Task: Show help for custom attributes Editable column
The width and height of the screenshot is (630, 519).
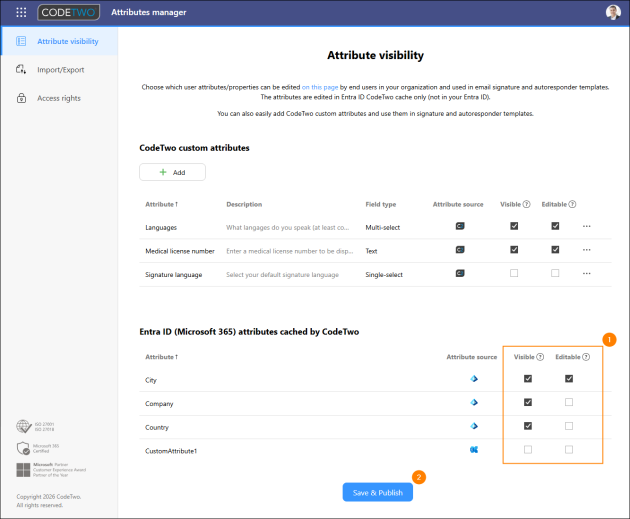Action: [572, 204]
